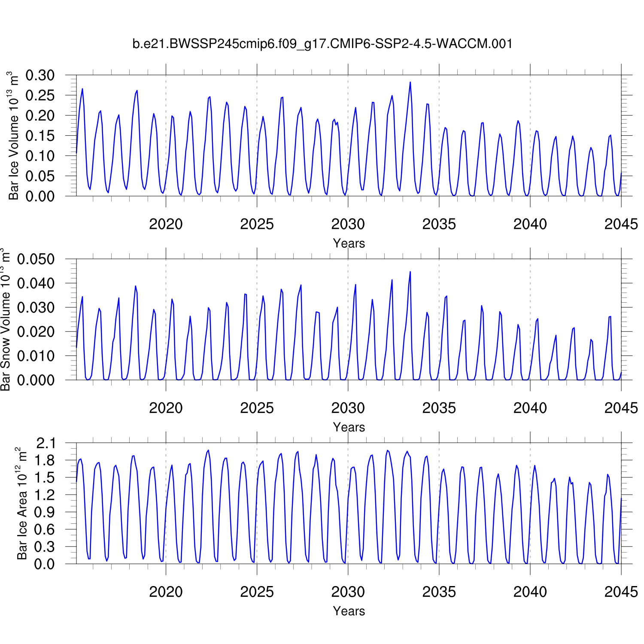Click 2020 tick label below snow volume chart
This screenshot has height=644, width=644.
(166, 408)
